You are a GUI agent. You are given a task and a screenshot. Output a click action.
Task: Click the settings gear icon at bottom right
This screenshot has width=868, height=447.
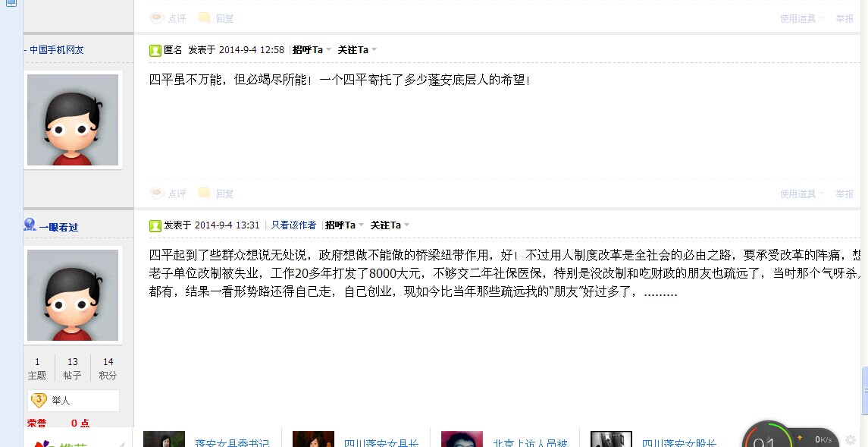(851, 440)
